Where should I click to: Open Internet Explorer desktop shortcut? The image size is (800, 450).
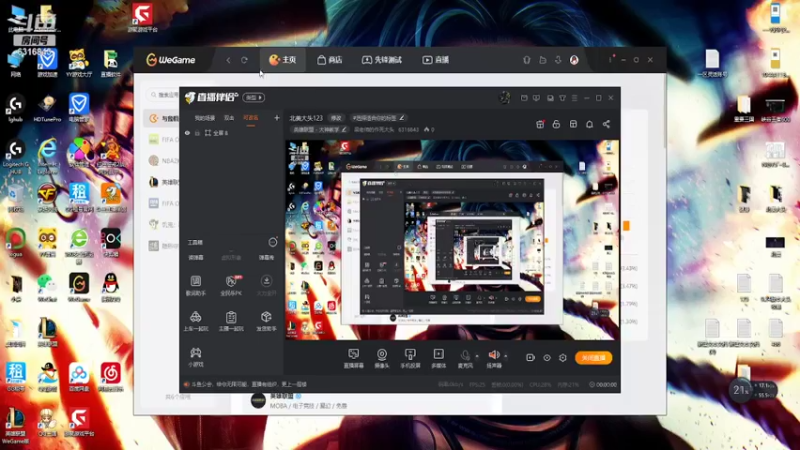(47, 153)
